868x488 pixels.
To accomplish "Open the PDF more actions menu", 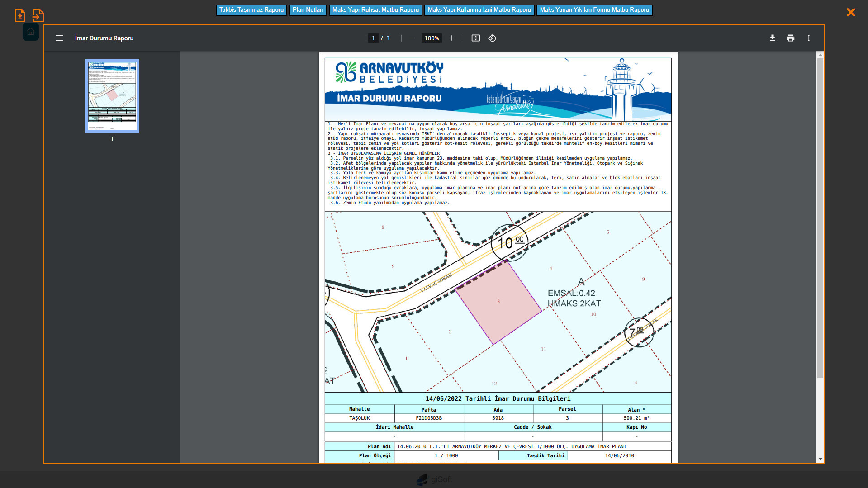I will (x=808, y=38).
